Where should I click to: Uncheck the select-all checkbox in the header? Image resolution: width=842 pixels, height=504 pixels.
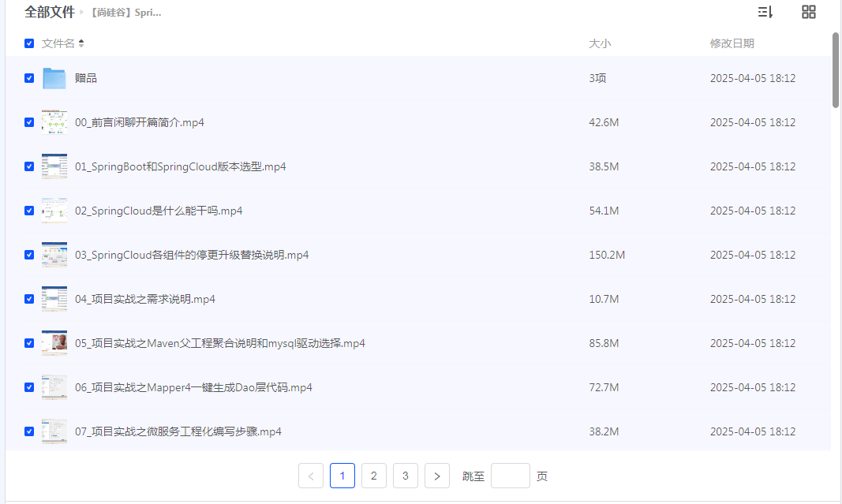28,43
